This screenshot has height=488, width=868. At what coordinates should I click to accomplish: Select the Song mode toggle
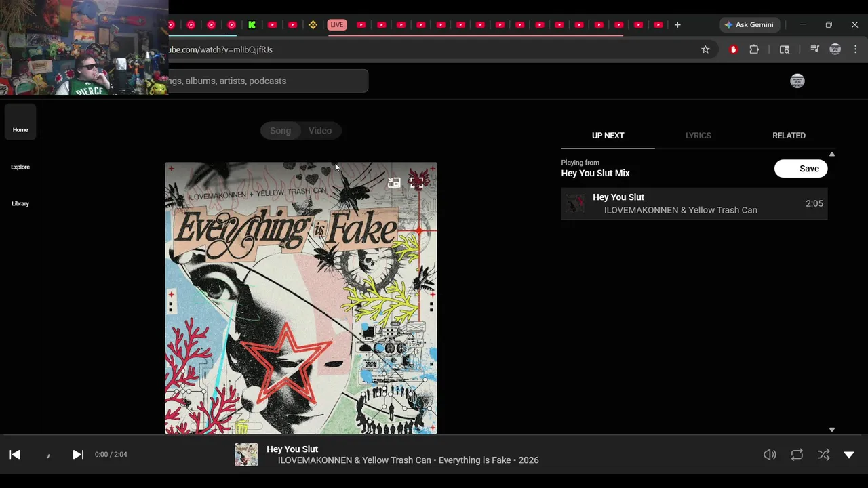click(x=281, y=131)
